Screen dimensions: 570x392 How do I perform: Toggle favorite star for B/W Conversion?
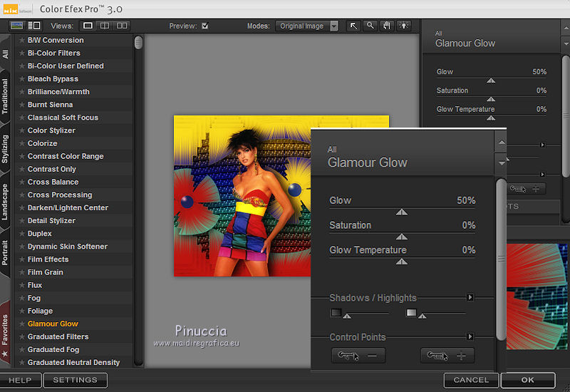point(22,40)
